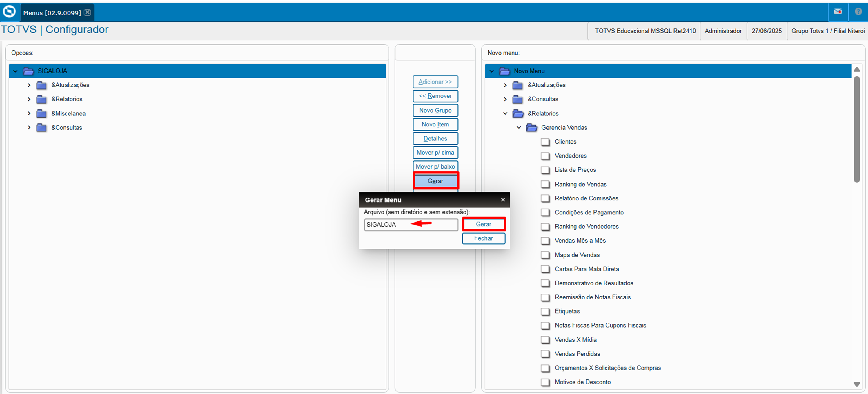Click the SIGALOJA folder icon in Opcoes
The width and height of the screenshot is (868, 394).
click(28, 71)
